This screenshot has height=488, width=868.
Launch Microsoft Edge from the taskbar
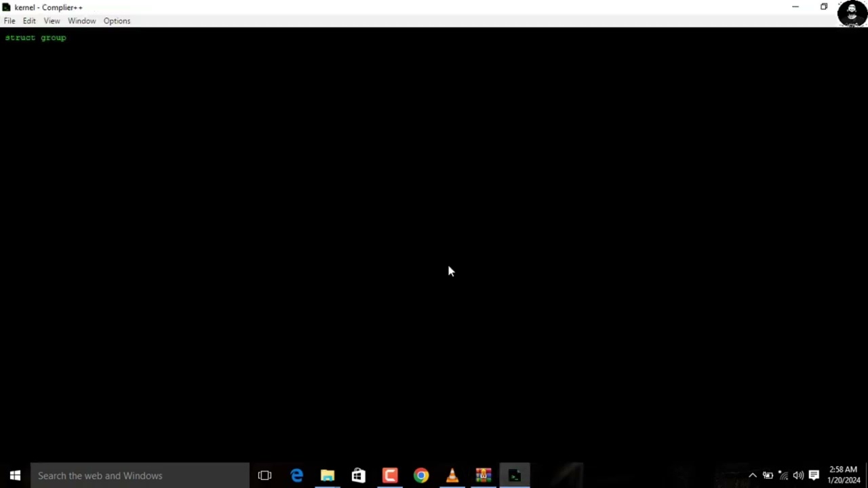coord(296,476)
